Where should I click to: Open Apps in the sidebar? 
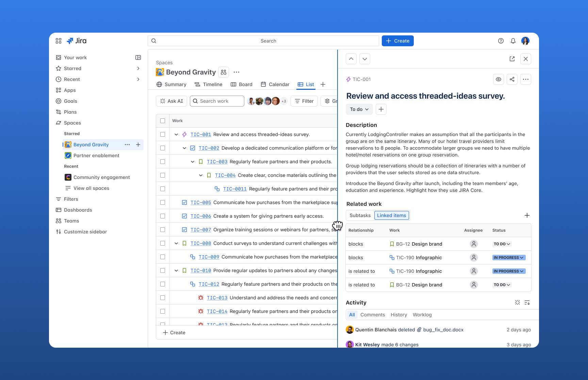point(70,90)
